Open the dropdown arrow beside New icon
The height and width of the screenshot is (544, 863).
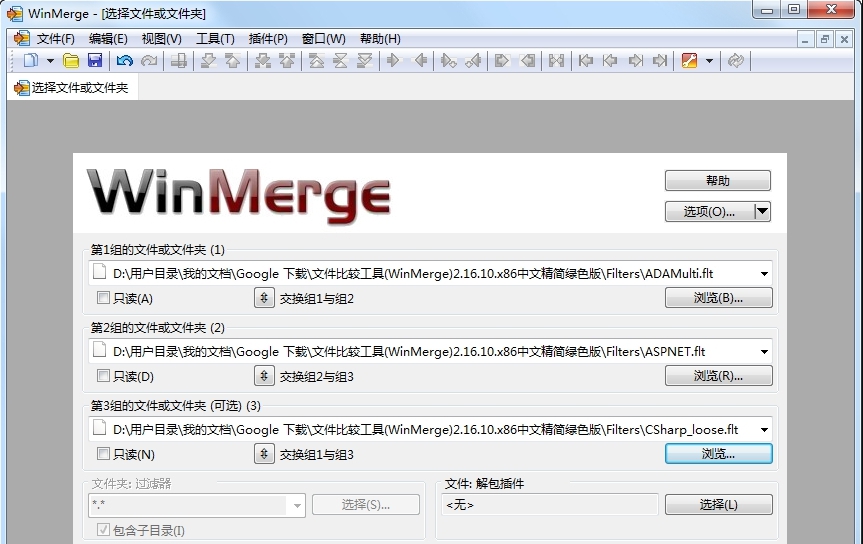pyautogui.click(x=50, y=61)
